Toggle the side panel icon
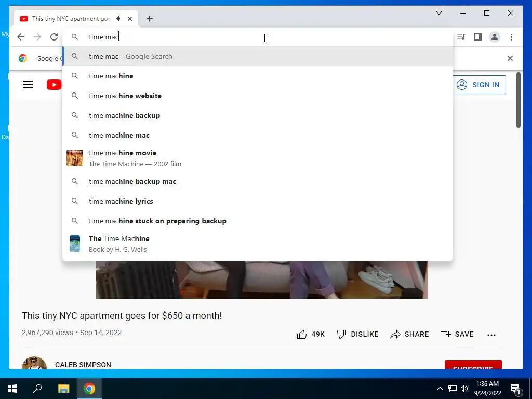This screenshot has width=532, height=399. point(478,37)
